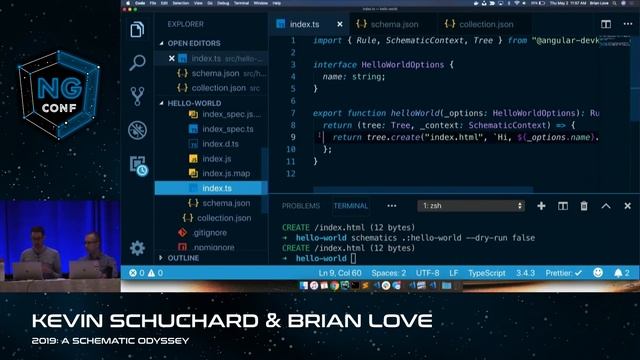Close the terminal panel
The height and width of the screenshot is (360, 640).
(x=627, y=206)
